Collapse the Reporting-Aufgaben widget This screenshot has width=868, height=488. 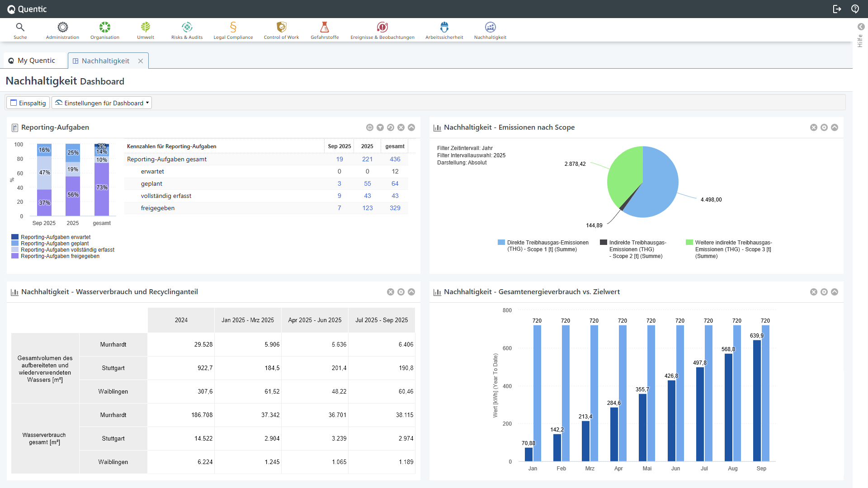411,127
